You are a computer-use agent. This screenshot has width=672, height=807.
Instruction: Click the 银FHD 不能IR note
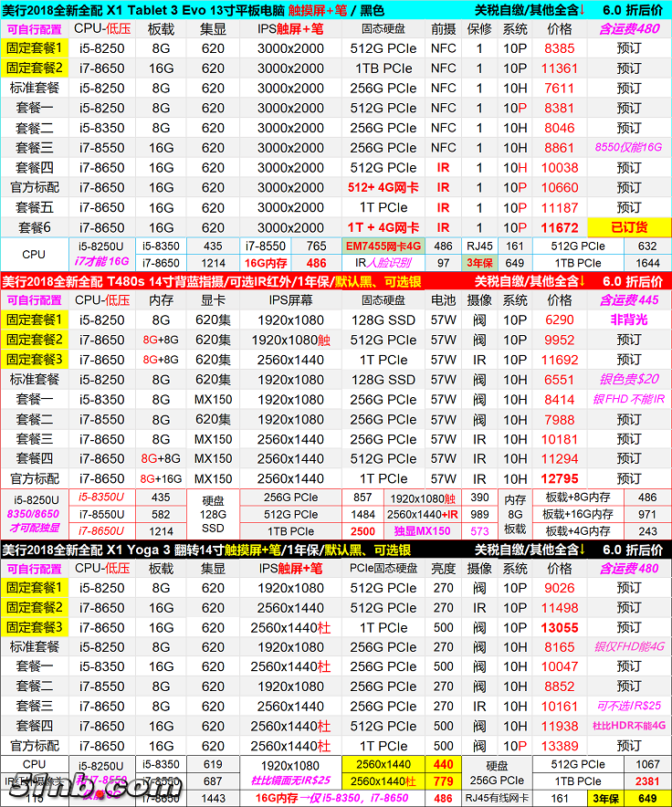(x=629, y=399)
